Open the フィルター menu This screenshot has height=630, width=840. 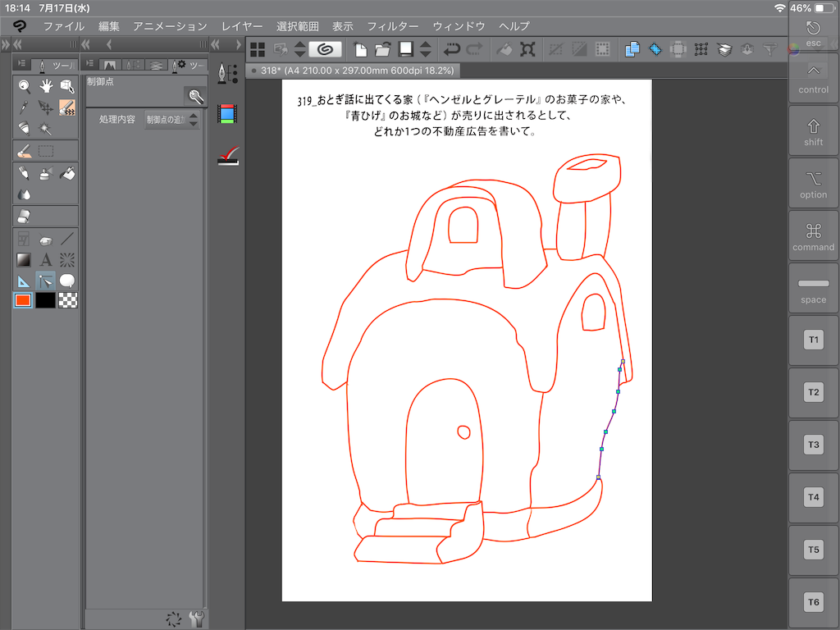click(393, 26)
